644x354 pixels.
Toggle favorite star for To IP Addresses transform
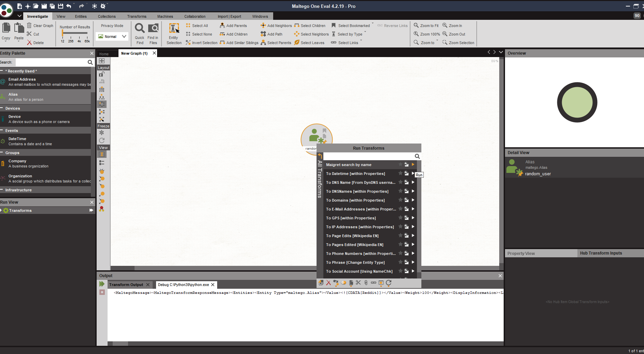pyautogui.click(x=401, y=227)
